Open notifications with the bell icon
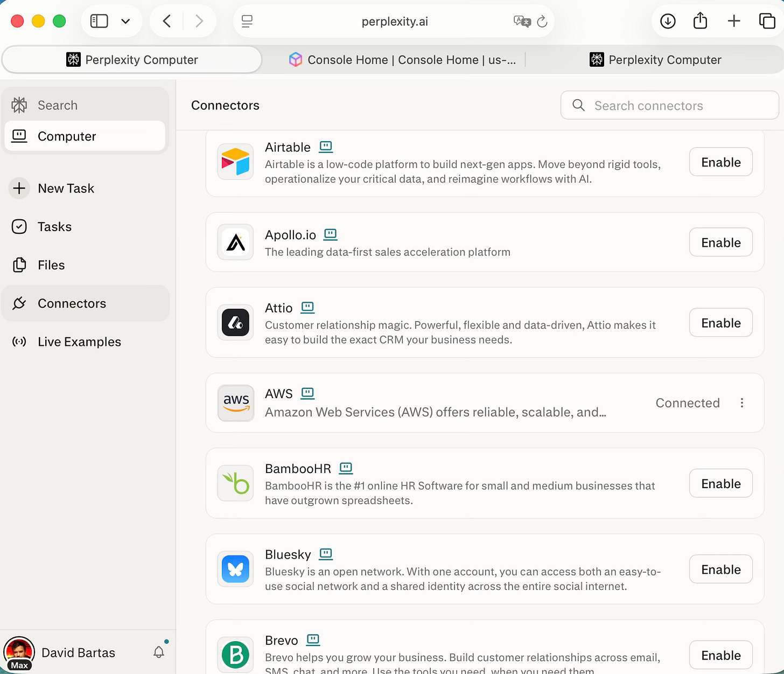Image resolution: width=784 pixels, height=674 pixels. click(x=159, y=652)
